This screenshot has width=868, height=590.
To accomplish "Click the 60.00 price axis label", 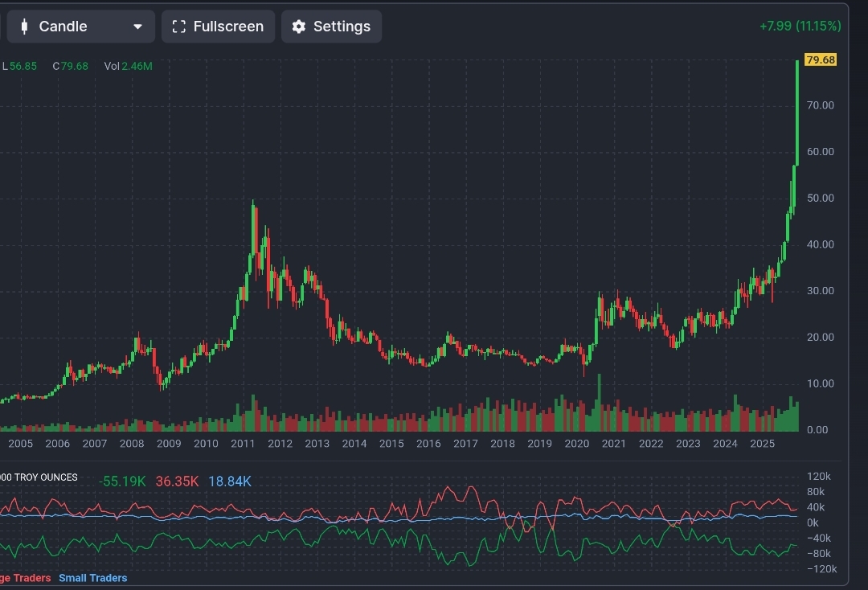I will (x=821, y=152).
